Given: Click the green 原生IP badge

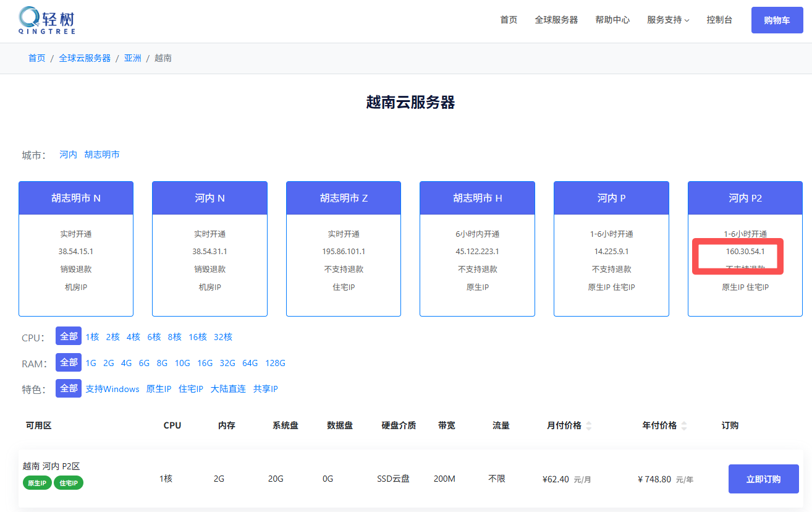Looking at the screenshot, I should [37, 483].
